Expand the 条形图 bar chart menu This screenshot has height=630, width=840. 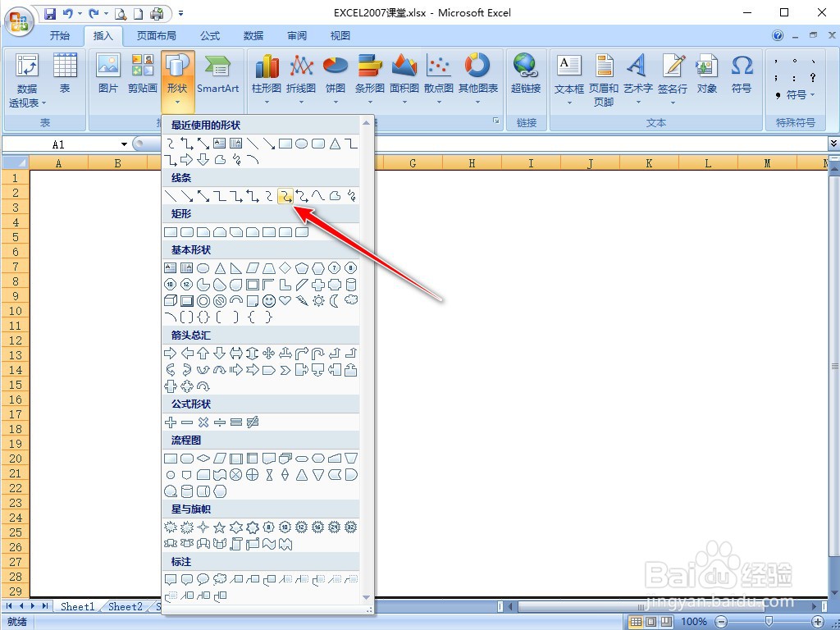[370, 80]
